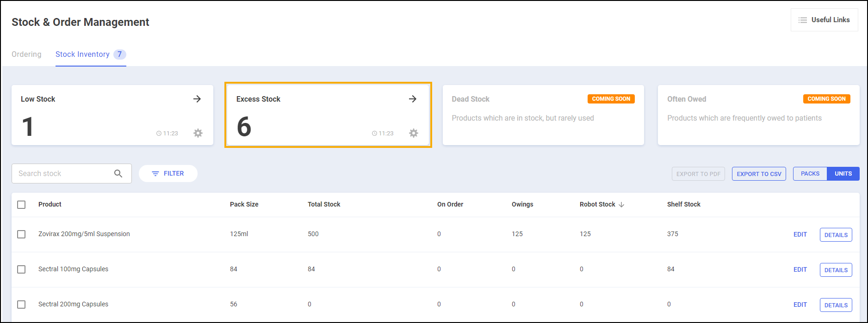Open Excess Stock card arrow
The height and width of the screenshot is (323, 868).
[x=413, y=99]
